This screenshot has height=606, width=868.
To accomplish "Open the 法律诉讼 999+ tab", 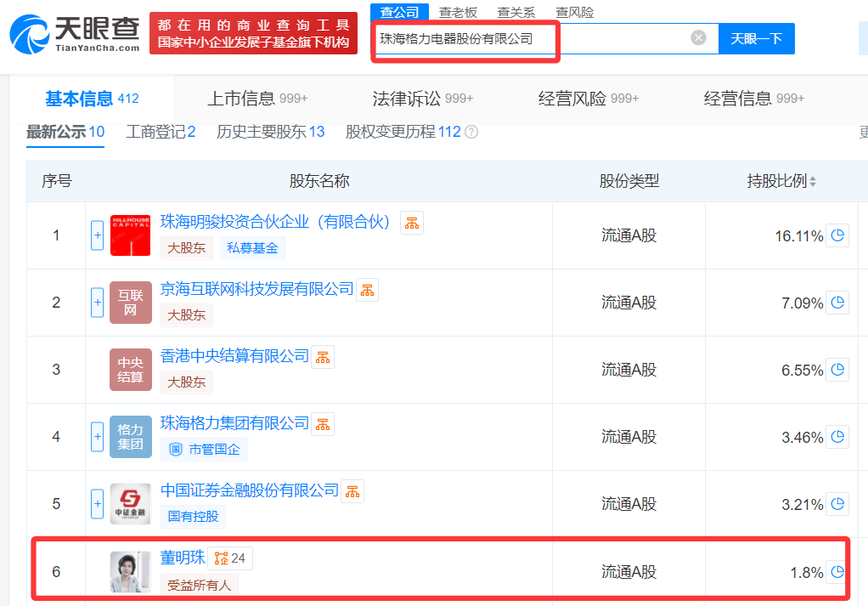I will point(423,99).
